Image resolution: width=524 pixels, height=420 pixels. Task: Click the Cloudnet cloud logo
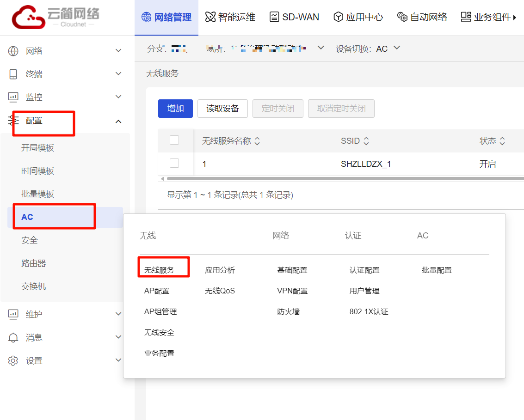28,17
